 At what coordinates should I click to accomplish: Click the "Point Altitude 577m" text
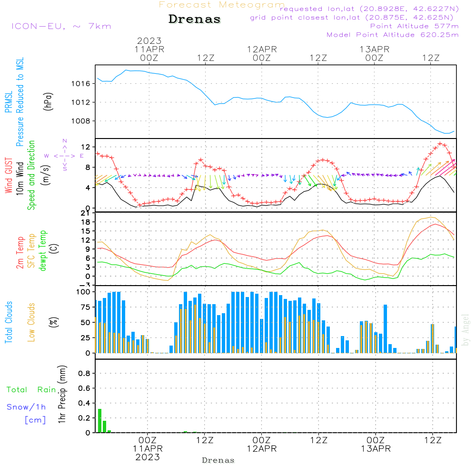coord(415,26)
